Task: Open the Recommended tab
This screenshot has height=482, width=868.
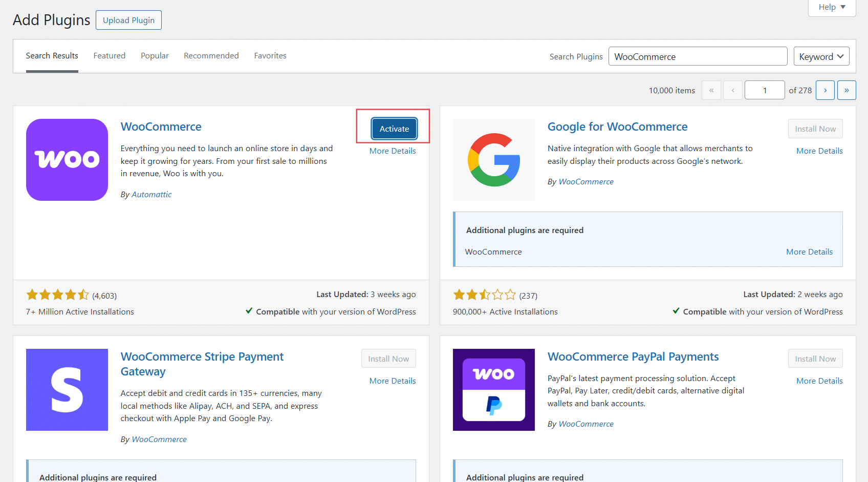Action: click(x=211, y=56)
